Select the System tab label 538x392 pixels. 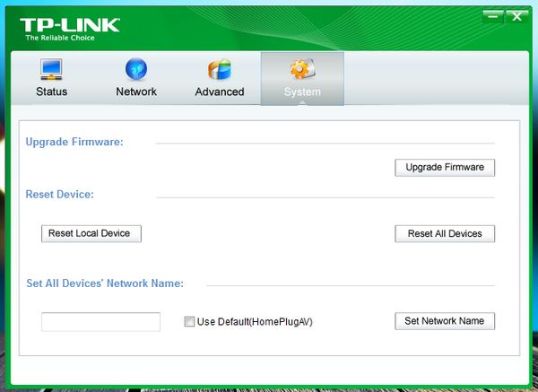pos(302,91)
